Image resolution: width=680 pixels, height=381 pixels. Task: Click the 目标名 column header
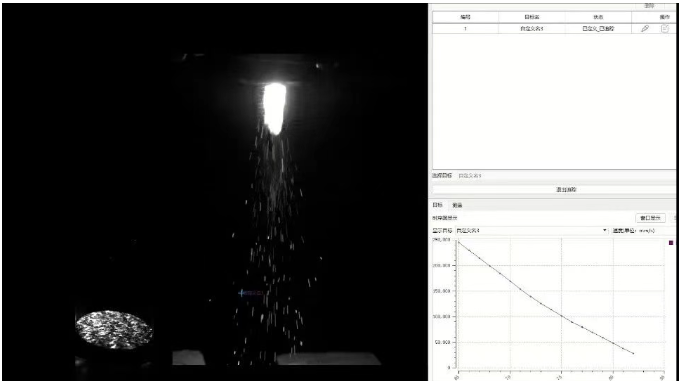532,17
